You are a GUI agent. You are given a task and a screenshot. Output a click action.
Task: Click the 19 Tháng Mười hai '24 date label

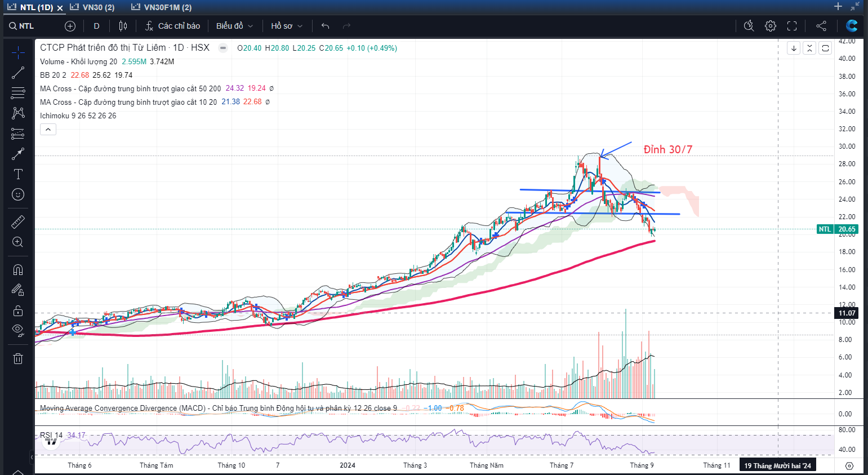click(x=777, y=465)
